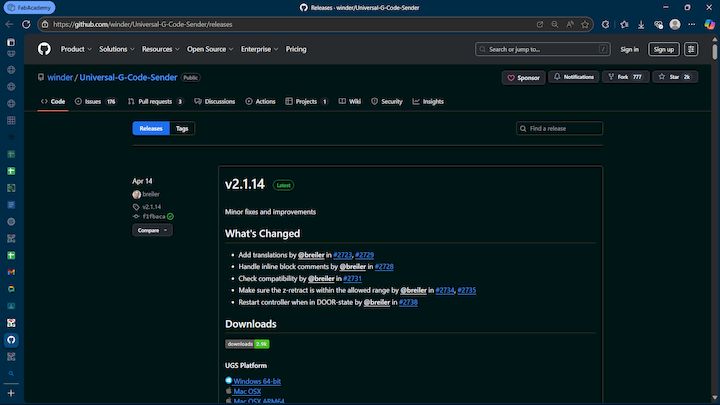Select the Releases toggle button
720x405 pixels.
point(151,129)
